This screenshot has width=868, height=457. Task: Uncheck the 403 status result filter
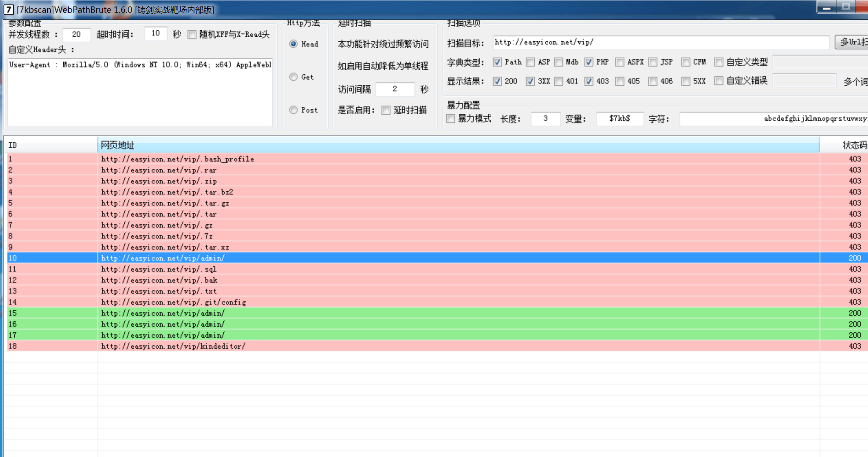(589, 81)
